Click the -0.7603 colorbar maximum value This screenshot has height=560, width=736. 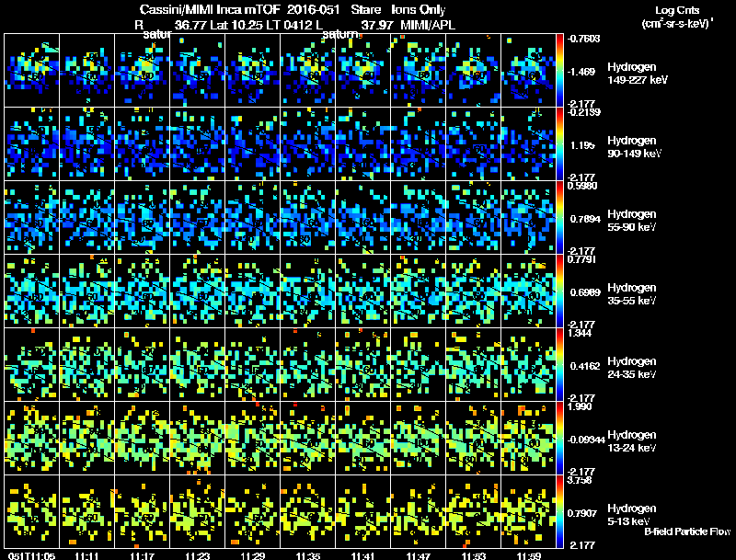(583, 39)
